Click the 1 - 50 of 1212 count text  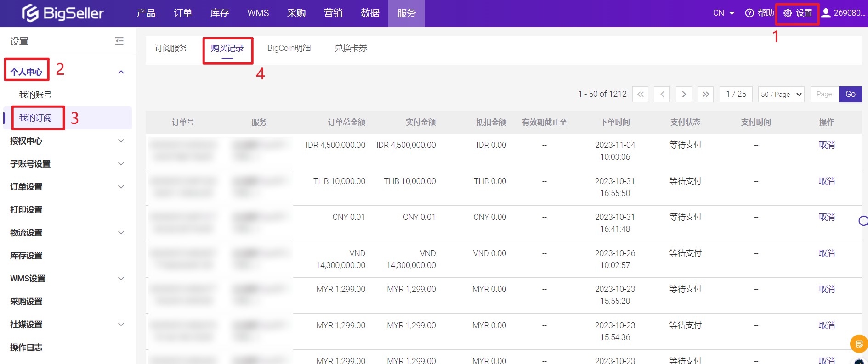point(602,94)
